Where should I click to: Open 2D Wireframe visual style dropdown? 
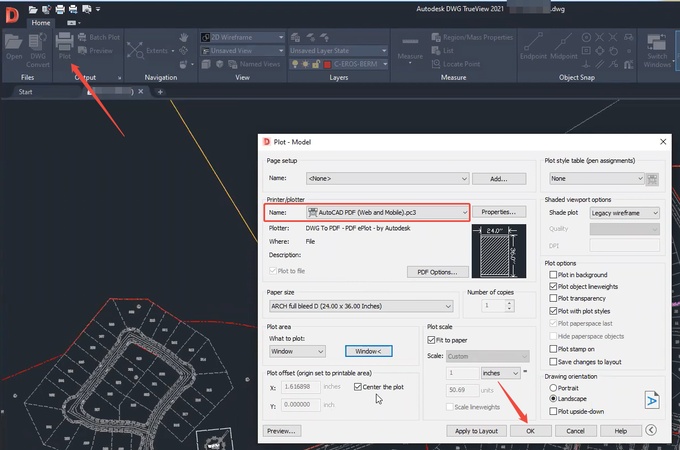pyautogui.click(x=242, y=37)
